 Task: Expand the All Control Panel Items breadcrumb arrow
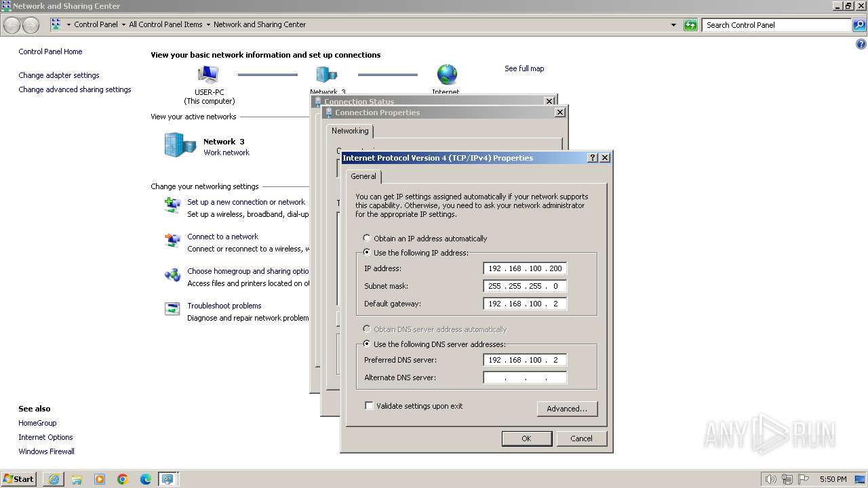[208, 24]
